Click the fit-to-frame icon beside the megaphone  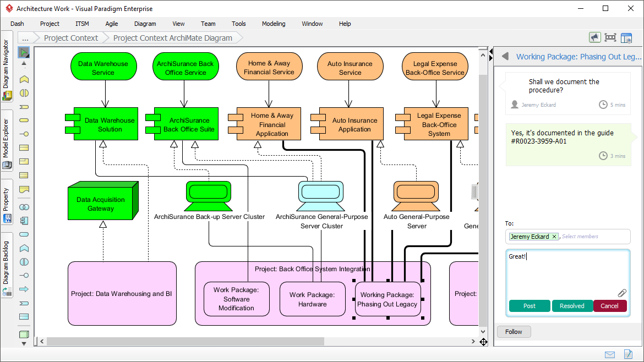point(610,37)
